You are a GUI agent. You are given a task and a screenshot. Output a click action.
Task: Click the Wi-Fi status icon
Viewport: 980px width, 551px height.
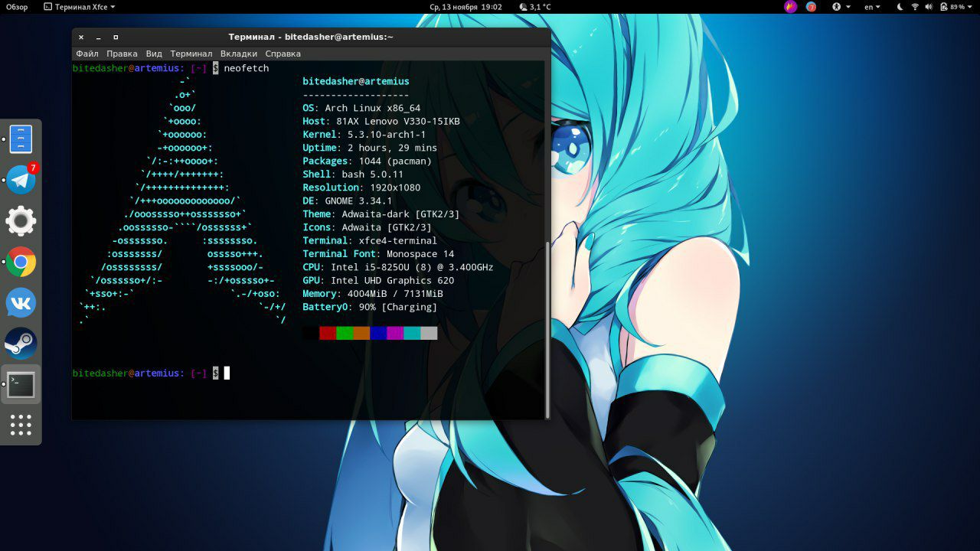tap(915, 7)
